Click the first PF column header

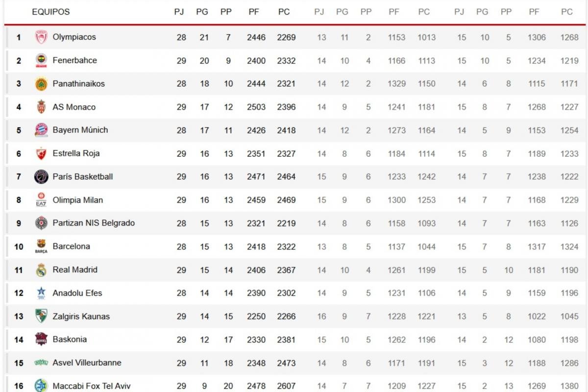pos(253,12)
